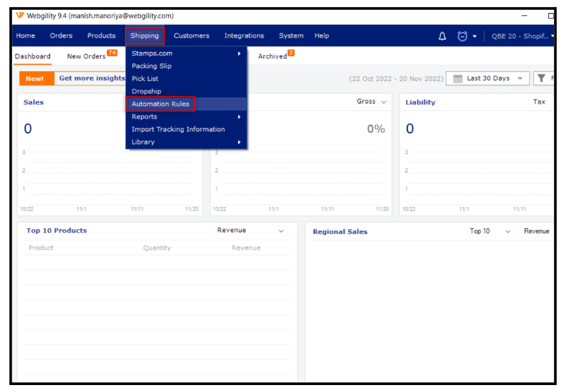Open the Integrations menu

pyautogui.click(x=244, y=36)
